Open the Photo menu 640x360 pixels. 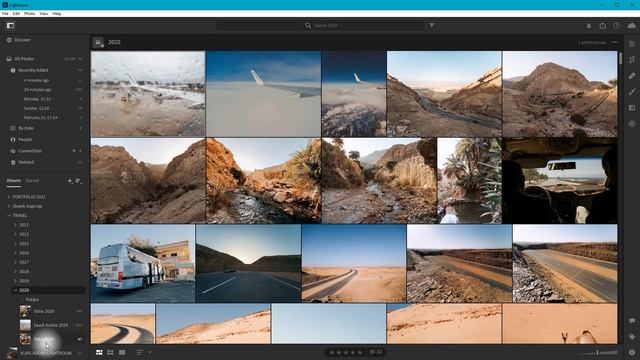(29, 13)
